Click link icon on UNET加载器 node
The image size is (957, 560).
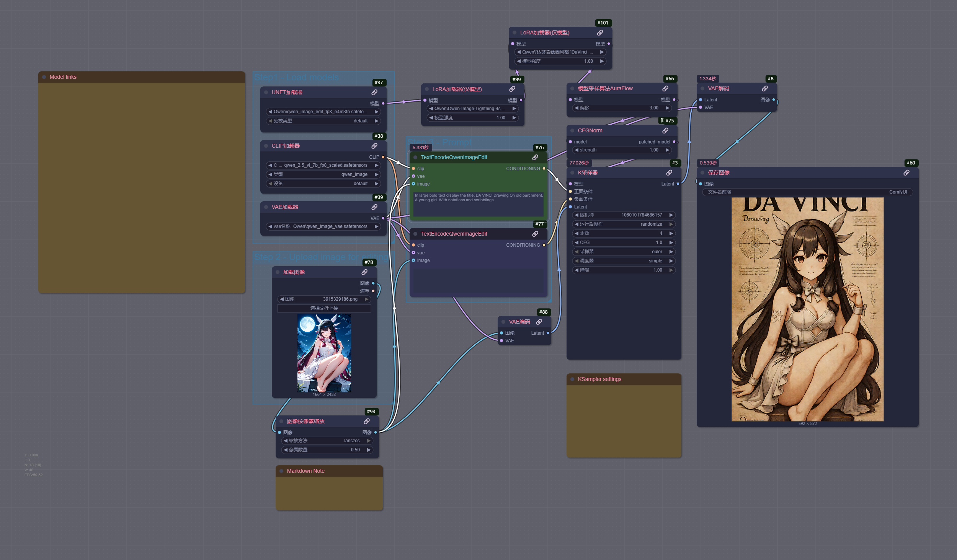374,92
